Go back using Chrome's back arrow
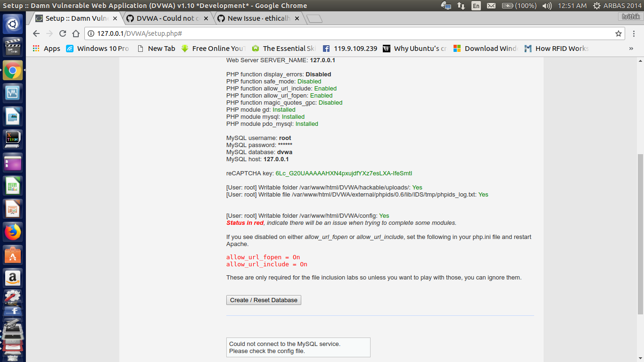 [36, 33]
